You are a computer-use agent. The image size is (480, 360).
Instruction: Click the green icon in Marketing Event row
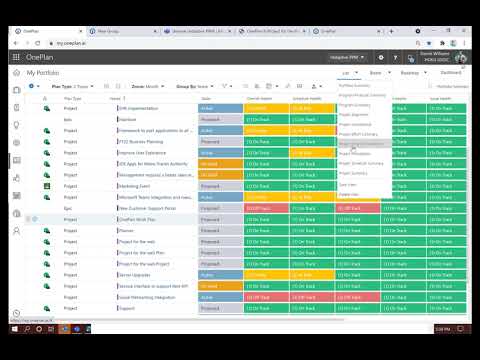(x=47, y=186)
